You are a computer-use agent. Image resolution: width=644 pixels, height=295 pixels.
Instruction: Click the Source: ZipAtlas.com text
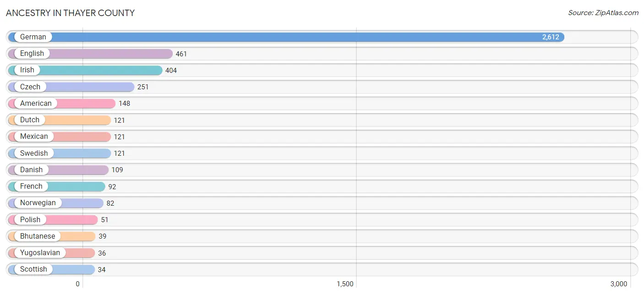pos(603,13)
